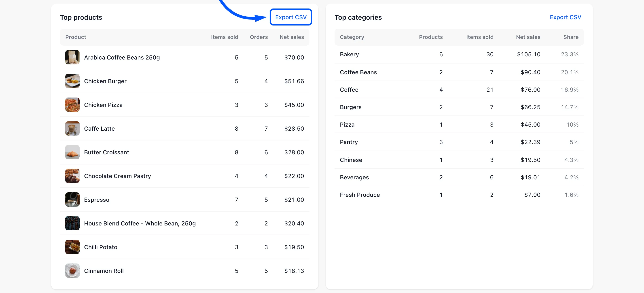Click the $28.50 Caffe Latte sales value
644x293 pixels.
[x=294, y=129]
